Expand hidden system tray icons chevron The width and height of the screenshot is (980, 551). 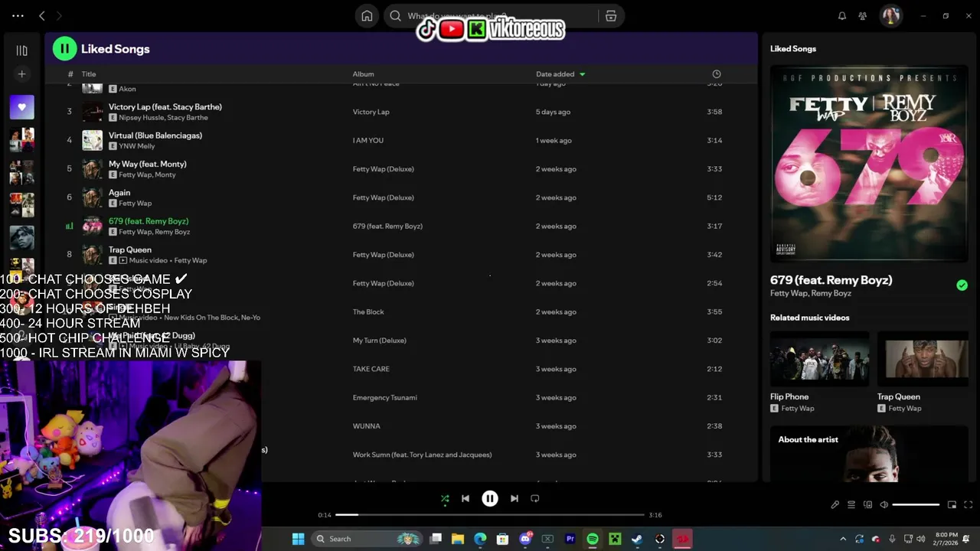843,539
